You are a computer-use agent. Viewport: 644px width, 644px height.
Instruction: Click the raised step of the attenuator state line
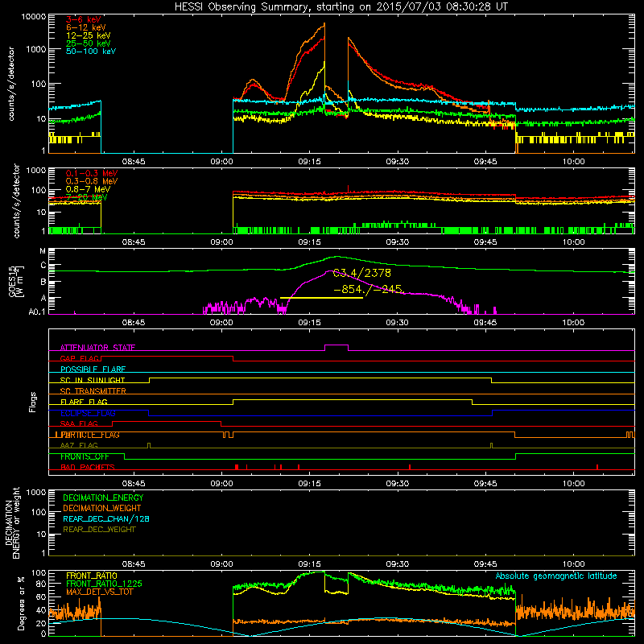336,345
